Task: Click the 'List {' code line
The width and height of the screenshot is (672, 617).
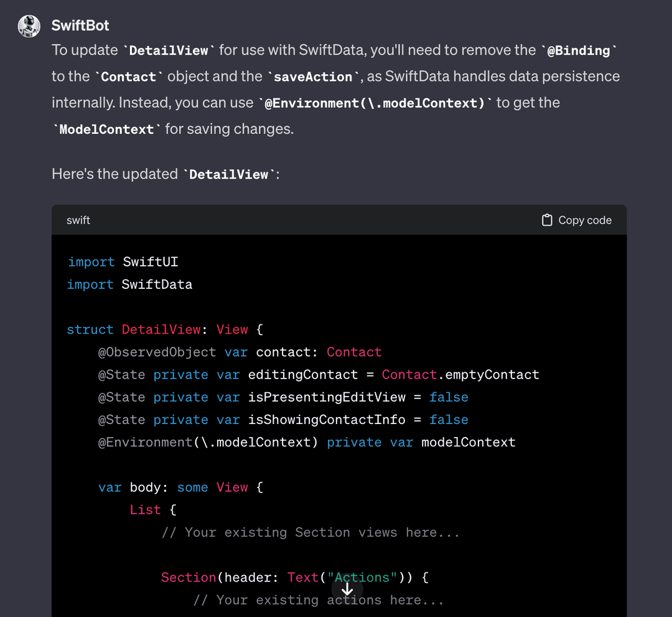Action: point(153,510)
